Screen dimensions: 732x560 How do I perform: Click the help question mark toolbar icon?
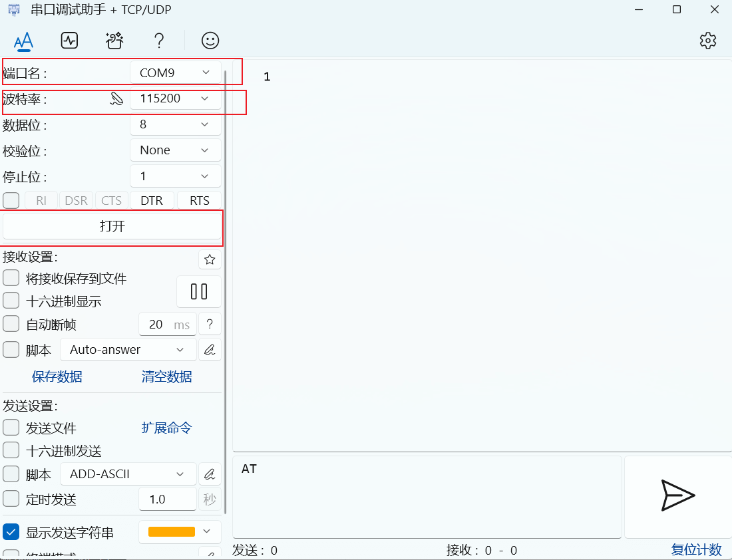(x=158, y=41)
